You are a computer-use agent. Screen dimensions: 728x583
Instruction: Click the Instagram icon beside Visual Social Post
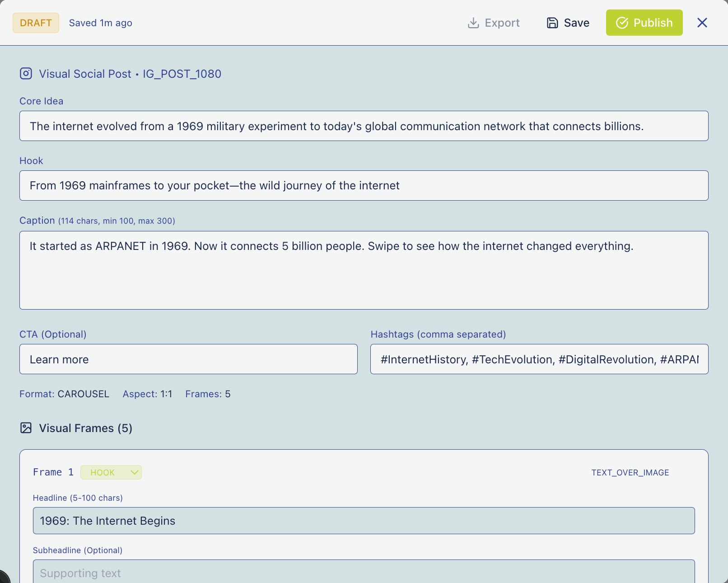coord(26,74)
